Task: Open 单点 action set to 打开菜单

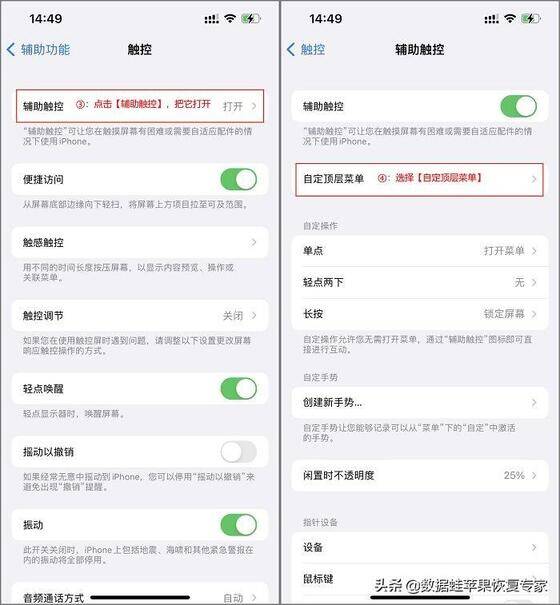Action: click(420, 251)
